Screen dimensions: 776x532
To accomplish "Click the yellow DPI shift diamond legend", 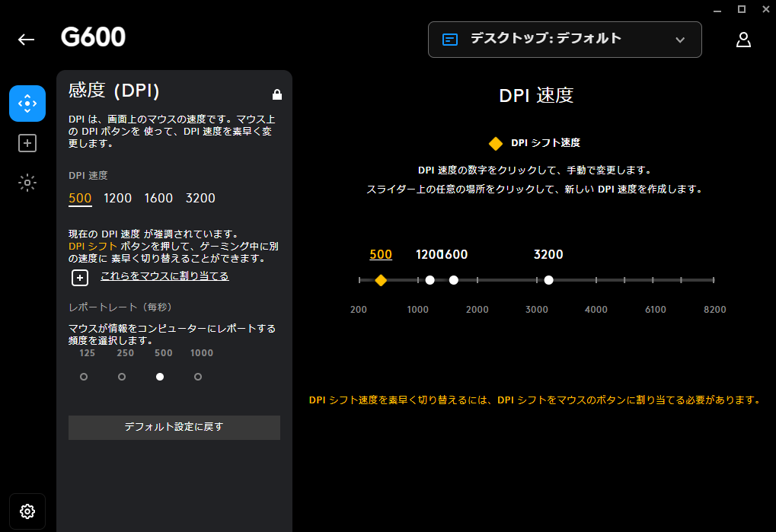I will click(496, 144).
